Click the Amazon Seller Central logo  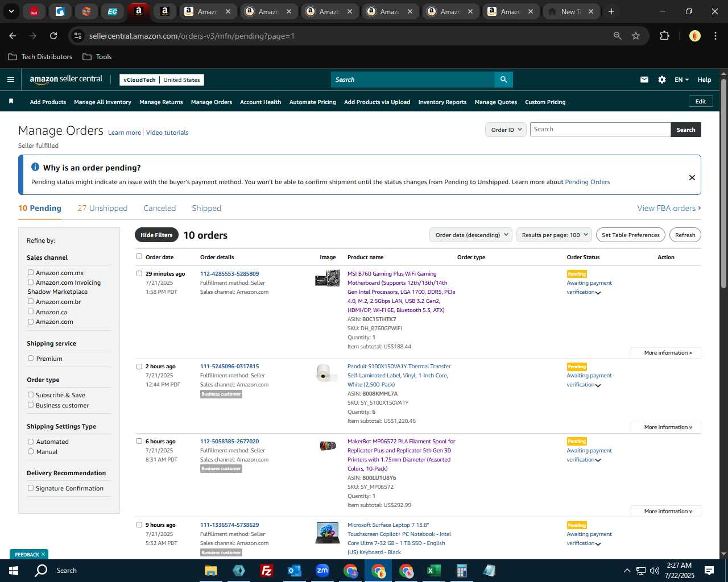click(x=66, y=80)
